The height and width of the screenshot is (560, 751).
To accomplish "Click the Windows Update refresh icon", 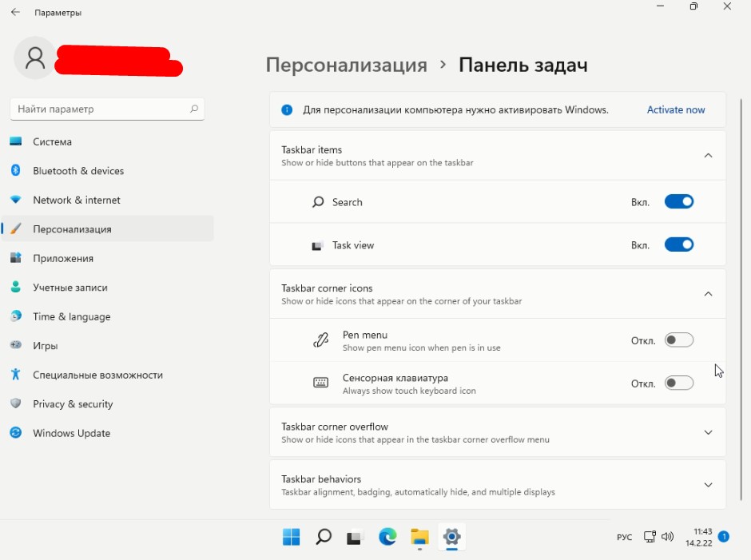I will (x=16, y=432).
